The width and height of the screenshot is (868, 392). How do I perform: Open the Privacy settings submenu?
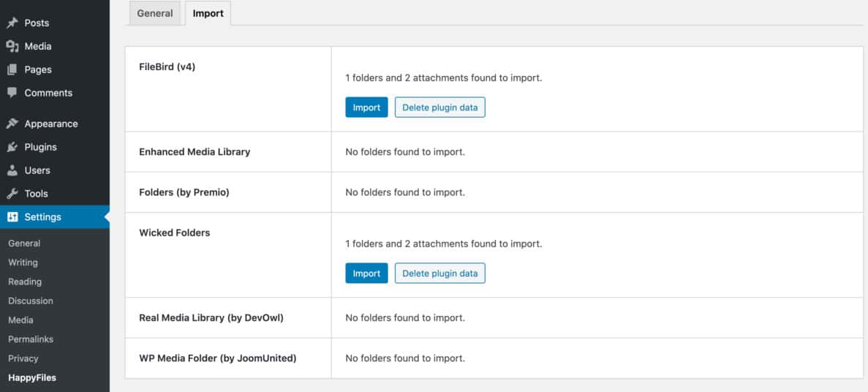[23, 358]
